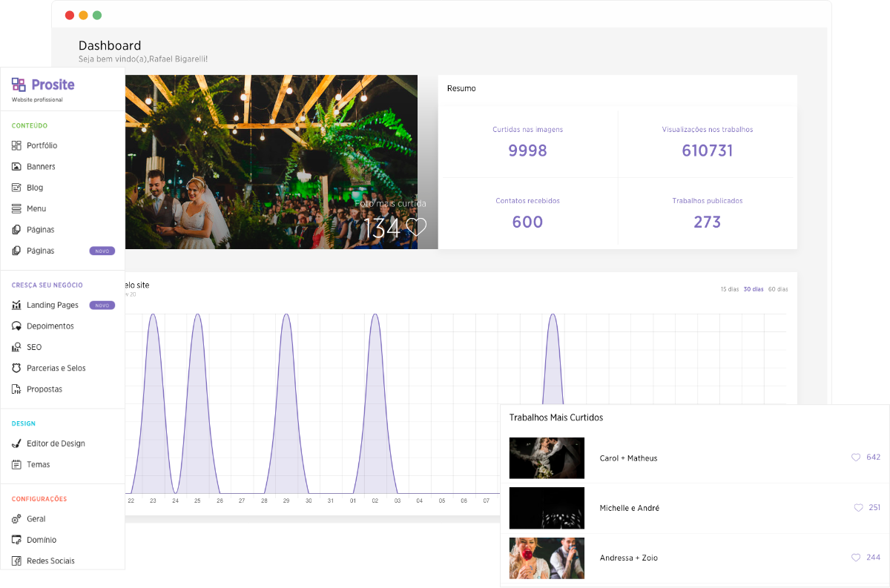
Task: Click the heart icon beside Carol + Matheus
Action: [856, 457]
